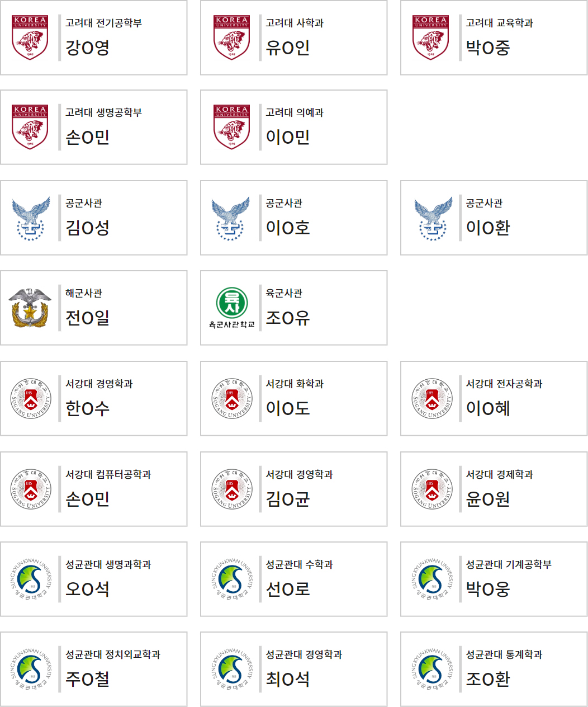Click the 서강대 화학과 department label
This screenshot has height=707, width=588.
click(x=295, y=384)
